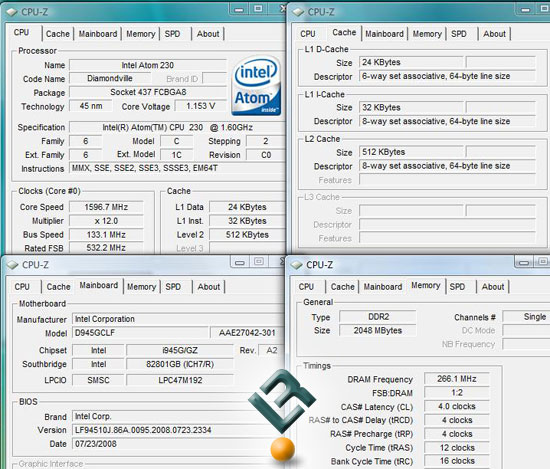Click the Code Name value 'Diamondville'
The width and height of the screenshot is (550, 469).
pyautogui.click(x=110, y=78)
